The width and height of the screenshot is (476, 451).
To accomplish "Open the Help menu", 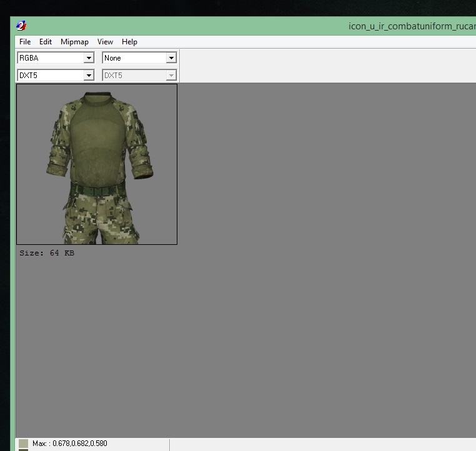I will coord(129,42).
